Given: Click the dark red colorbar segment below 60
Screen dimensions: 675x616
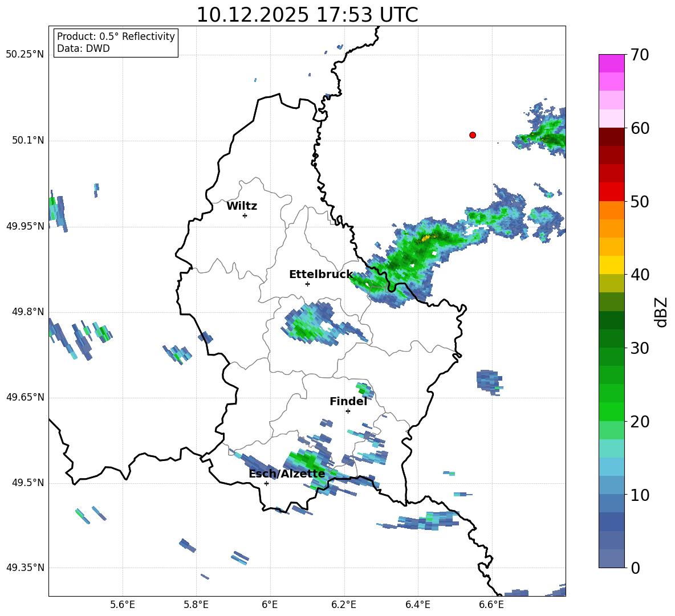Looking at the screenshot, I should (x=611, y=137).
